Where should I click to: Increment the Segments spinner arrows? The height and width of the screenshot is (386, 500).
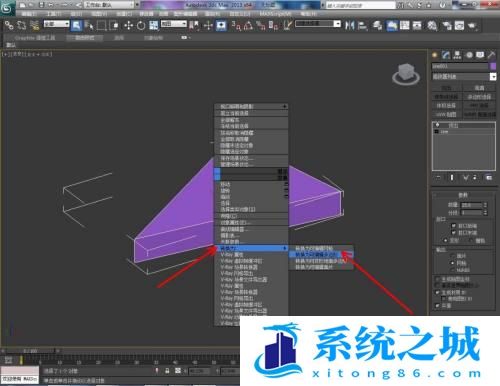click(x=485, y=212)
